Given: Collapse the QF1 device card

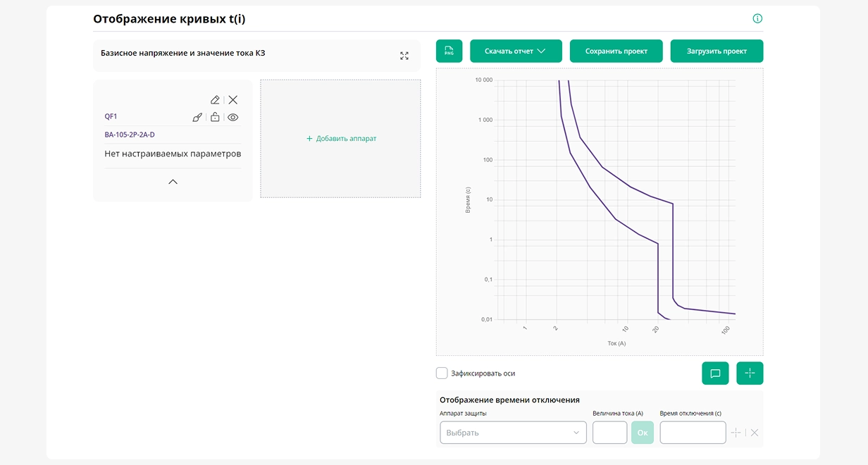Looking at the screenshot, I should pos(173,182).
